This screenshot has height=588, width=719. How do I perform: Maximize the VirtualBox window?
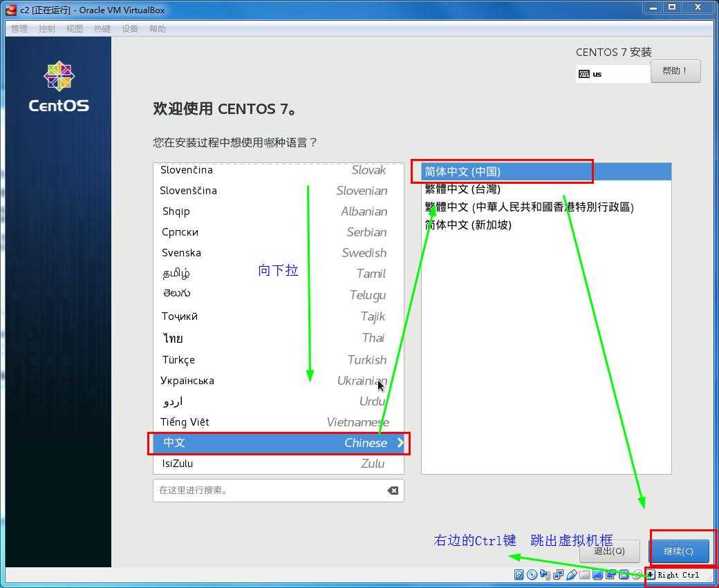coord(672,8)
